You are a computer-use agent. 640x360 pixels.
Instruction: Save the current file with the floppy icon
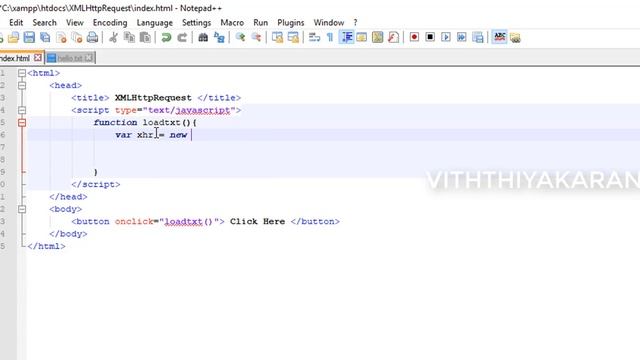click(x=29, y=38)
